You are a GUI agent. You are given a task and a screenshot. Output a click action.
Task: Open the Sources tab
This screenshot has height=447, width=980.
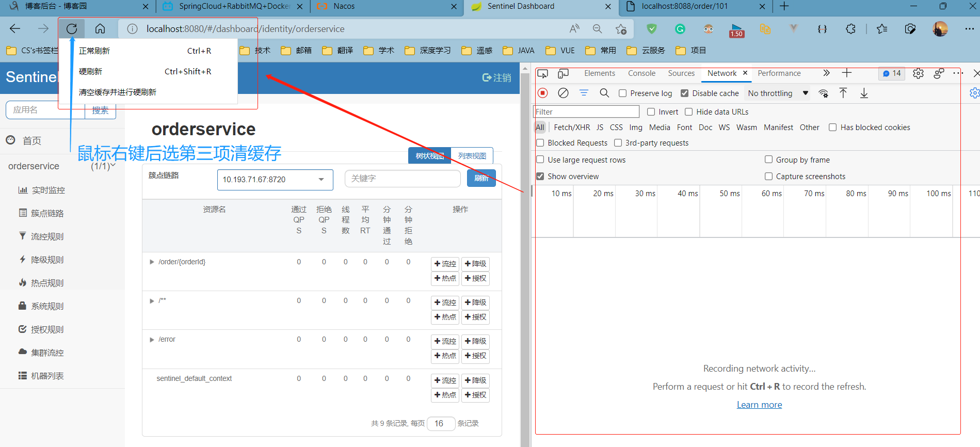point(681,73)
